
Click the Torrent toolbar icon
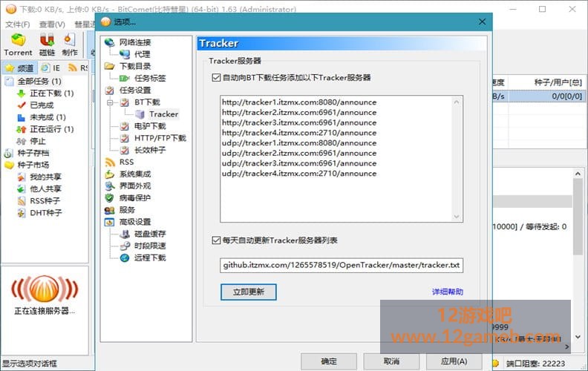(18, 40)
